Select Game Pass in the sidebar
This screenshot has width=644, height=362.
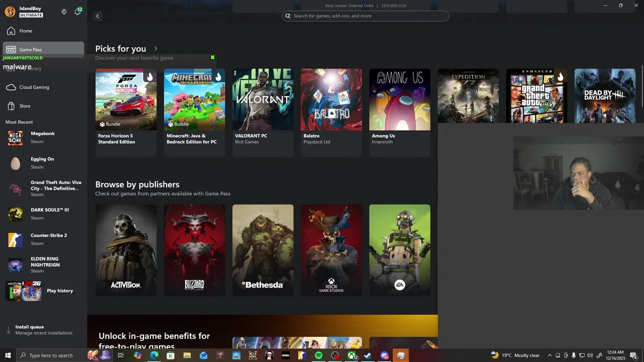coord(43,49)
